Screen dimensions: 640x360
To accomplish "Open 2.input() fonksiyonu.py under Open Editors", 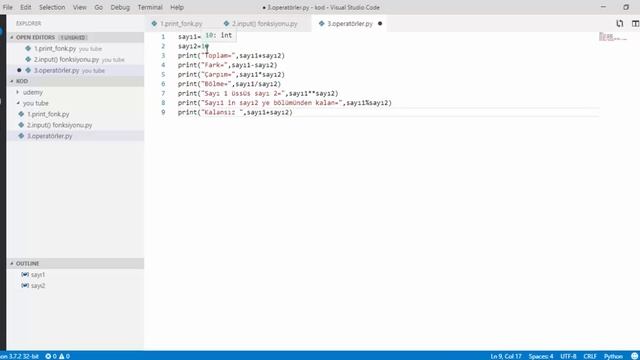I will point(66,60).
